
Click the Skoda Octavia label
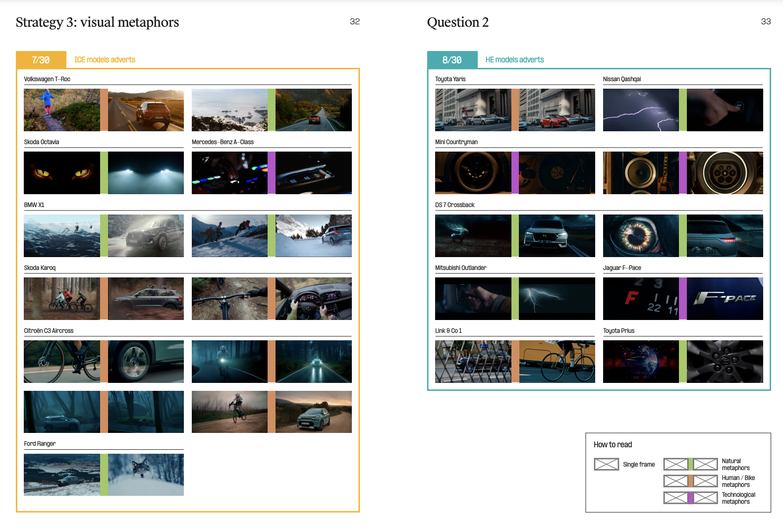42,142
